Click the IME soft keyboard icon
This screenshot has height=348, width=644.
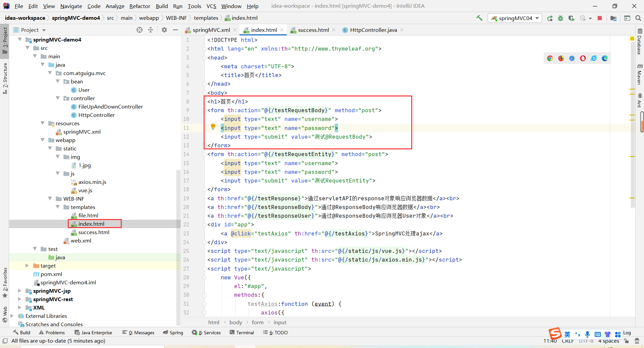point(597,334)
